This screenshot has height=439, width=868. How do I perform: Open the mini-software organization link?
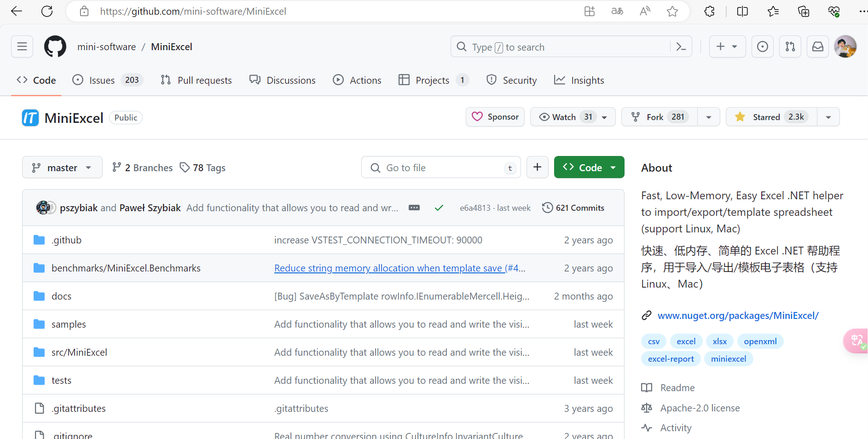(x=107, y=46)
